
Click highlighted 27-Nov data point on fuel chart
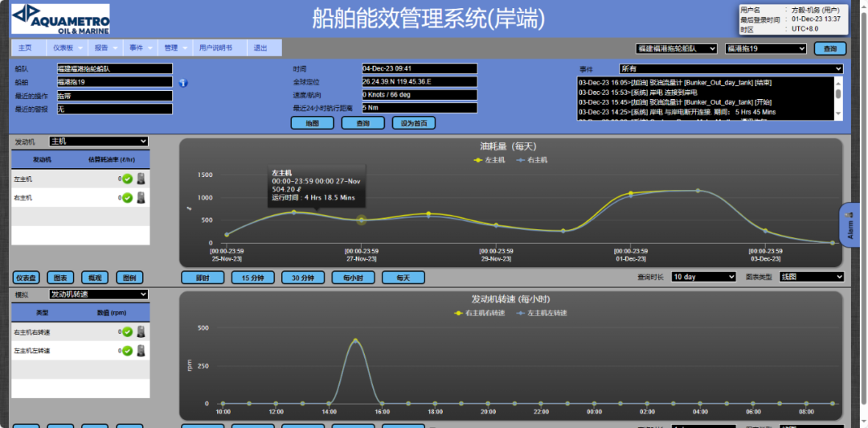click(362, 220)
